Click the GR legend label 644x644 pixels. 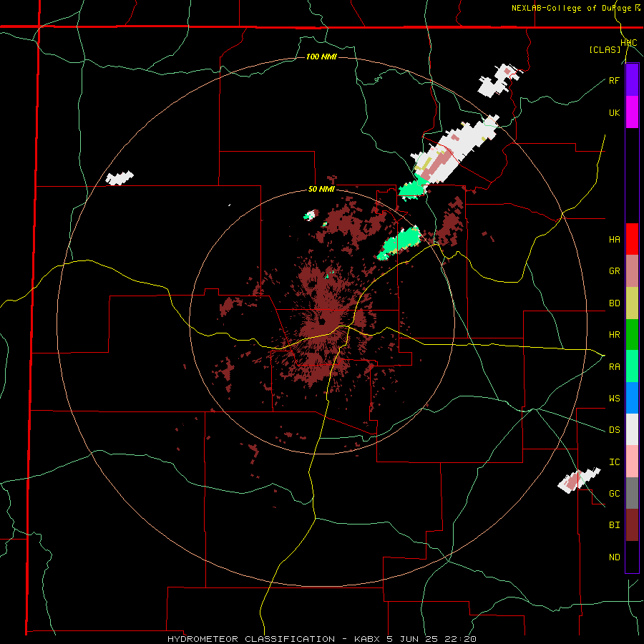point(614,271)
